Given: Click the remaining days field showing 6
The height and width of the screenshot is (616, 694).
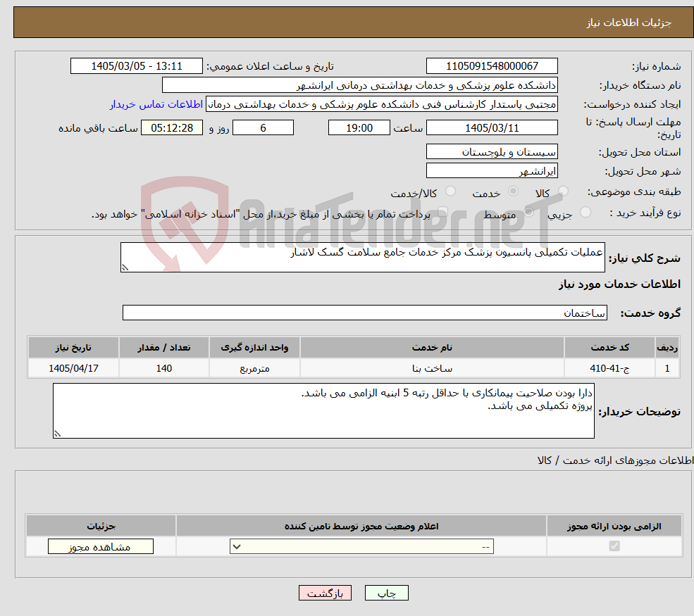Looking at the screenshot, I should (x=263, y=128).
